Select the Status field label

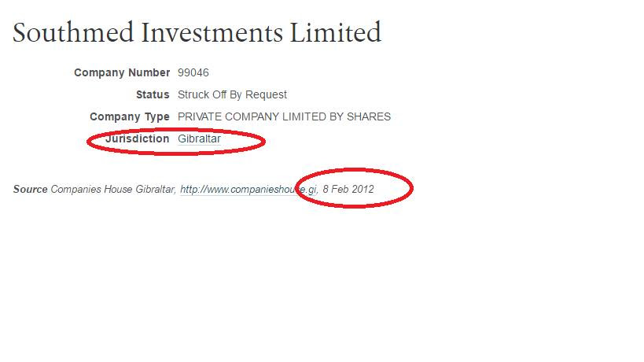coord(153,95)
